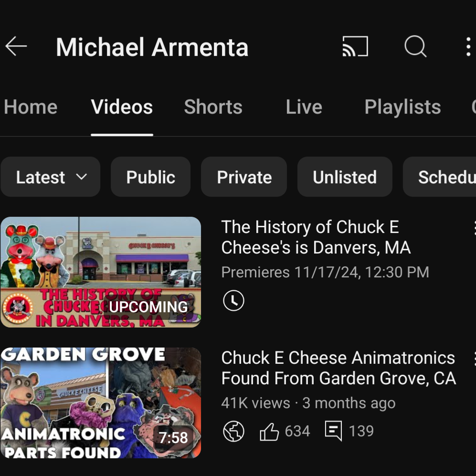This screenshot has width=476, height=476.
Task: Open options menu for Danvers history video
Action: [x=473, y=228]
